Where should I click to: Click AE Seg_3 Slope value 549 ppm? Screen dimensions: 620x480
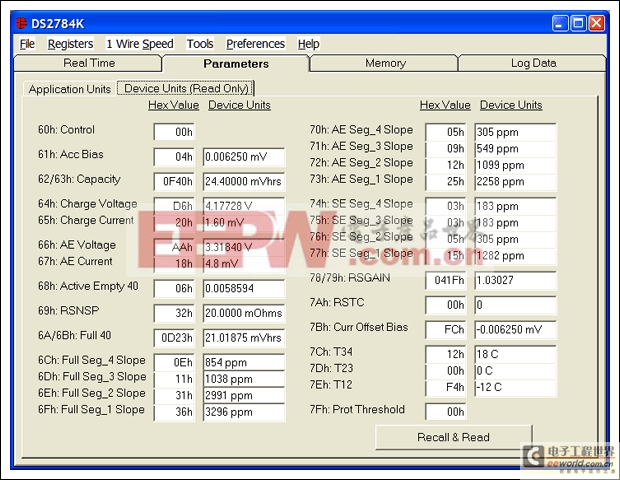point(515,149)
